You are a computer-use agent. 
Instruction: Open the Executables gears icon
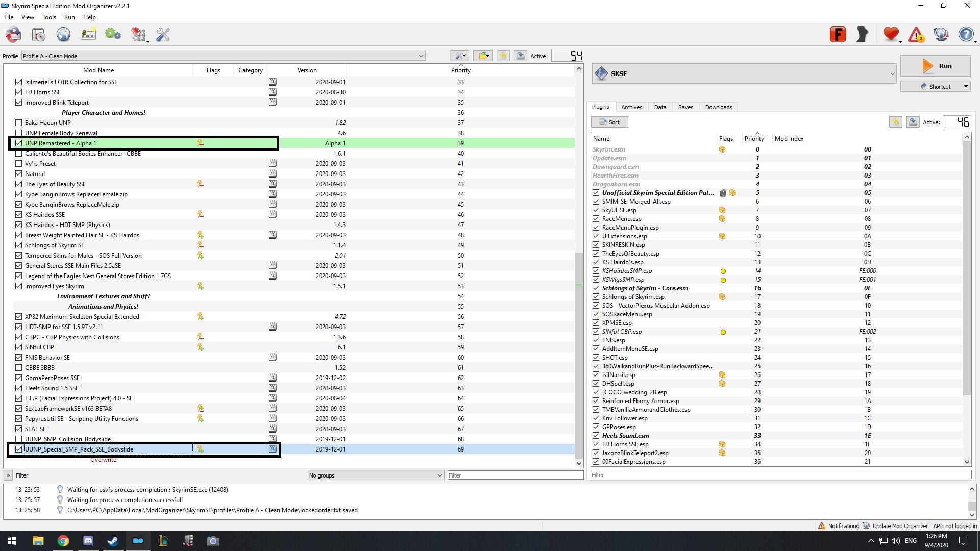[x=113, y=34]
